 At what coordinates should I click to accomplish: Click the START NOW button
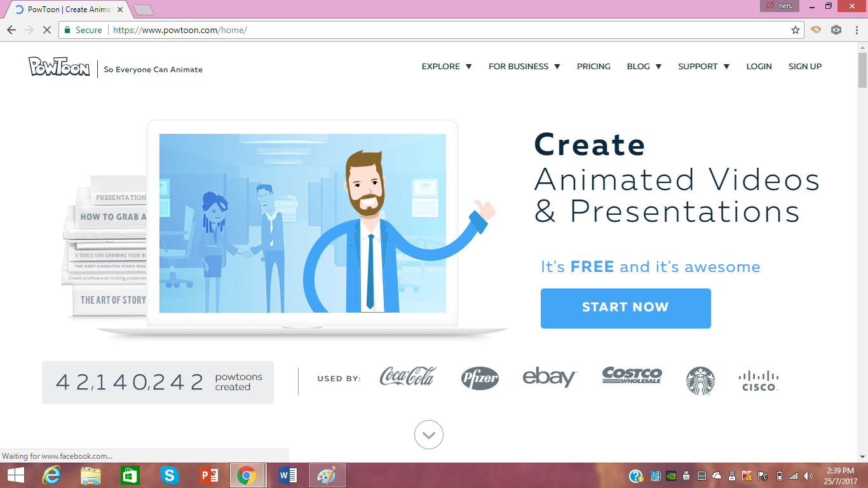626,308
